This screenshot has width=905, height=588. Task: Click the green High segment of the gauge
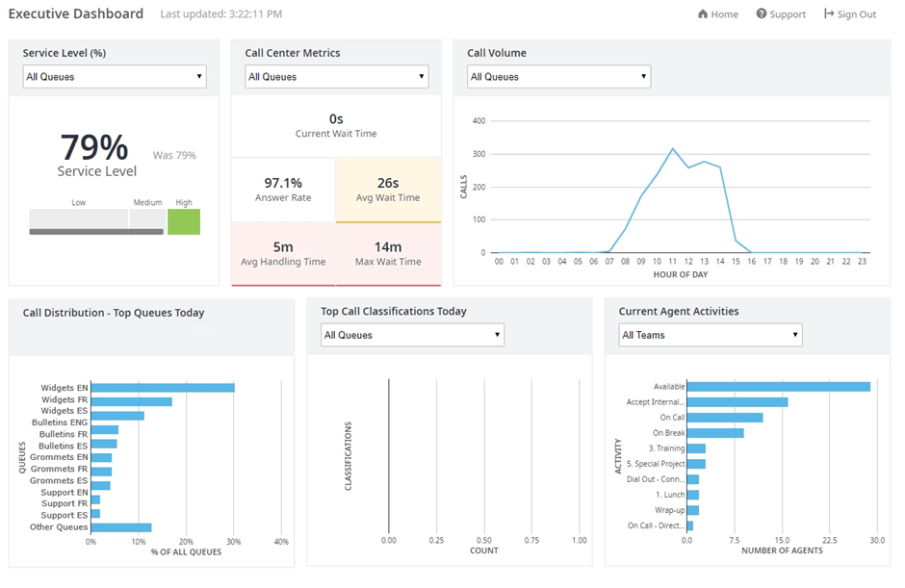185,220
